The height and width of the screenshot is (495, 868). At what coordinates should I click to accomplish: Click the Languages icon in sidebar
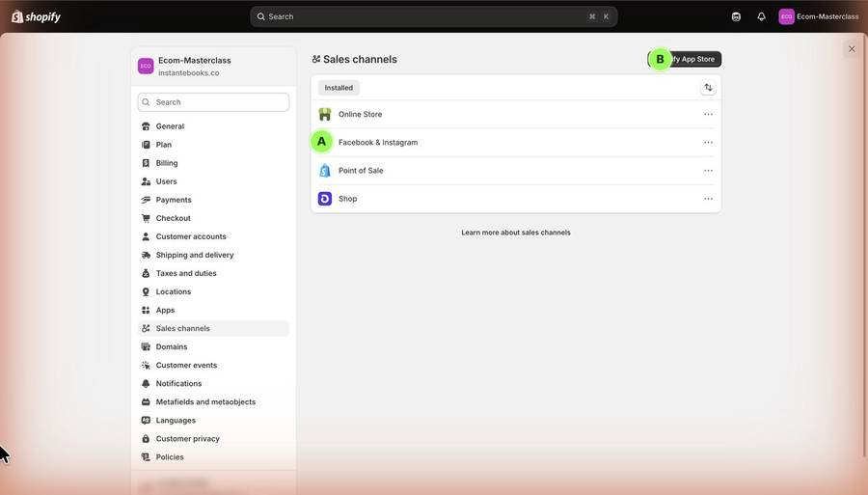point(146,421)
